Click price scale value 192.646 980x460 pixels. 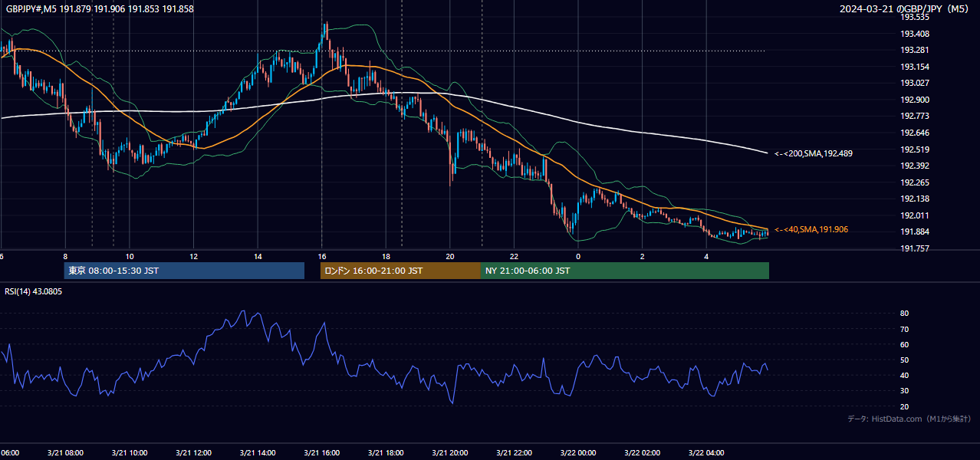click(915, 133)
